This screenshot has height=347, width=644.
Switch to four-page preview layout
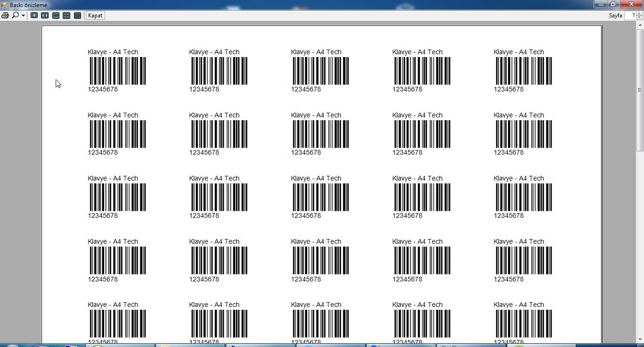(66, 16)
